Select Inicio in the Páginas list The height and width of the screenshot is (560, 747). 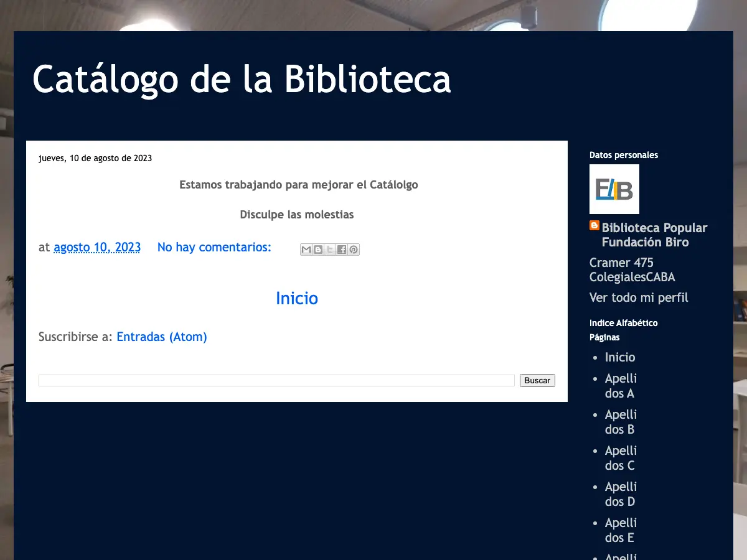(x=620, y=357)
